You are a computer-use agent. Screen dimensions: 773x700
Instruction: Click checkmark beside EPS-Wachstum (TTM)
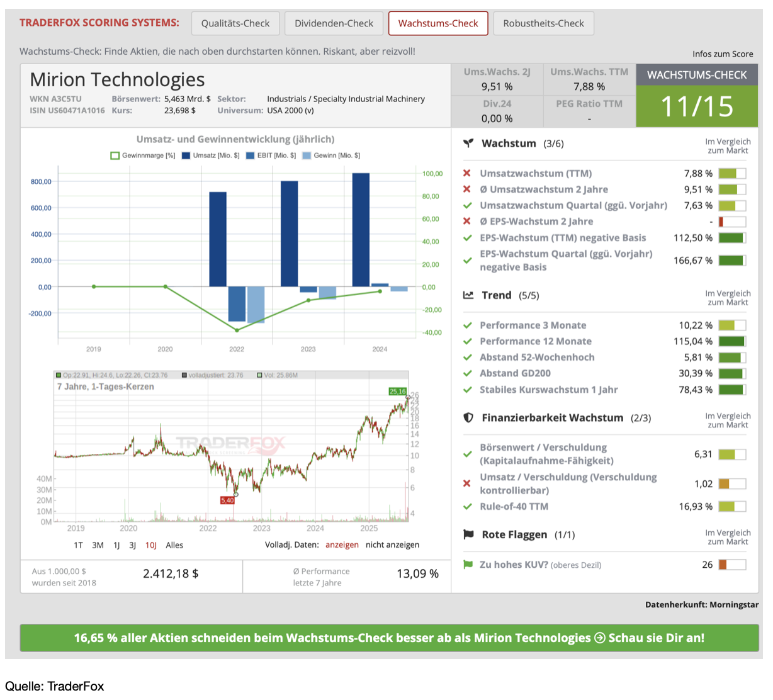pos(467,238)
